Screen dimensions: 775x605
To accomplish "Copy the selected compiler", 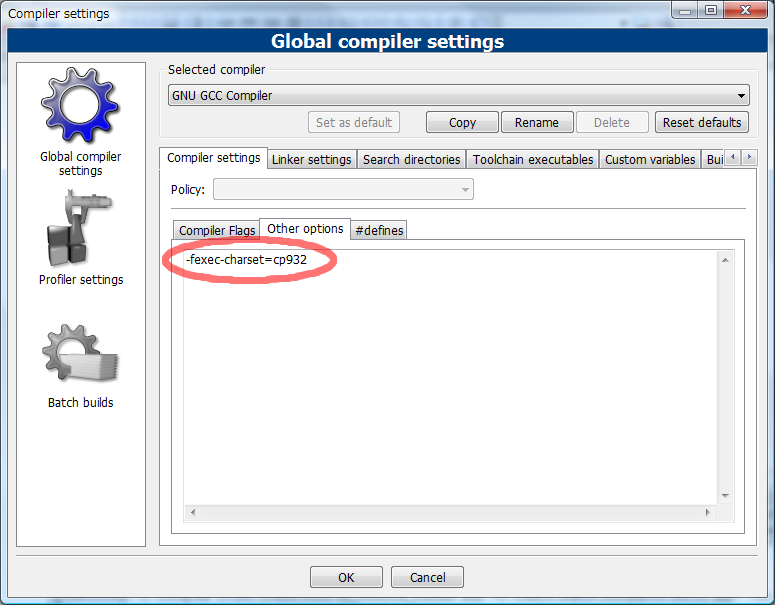I will [x=462, y=122].
